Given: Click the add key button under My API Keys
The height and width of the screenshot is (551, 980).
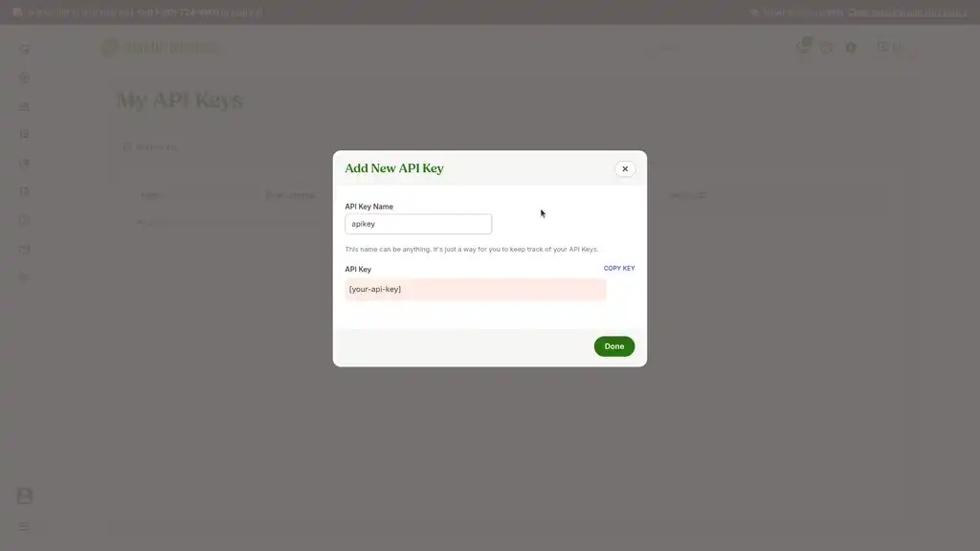Looking at the screenshot, I should coord(150,146).
